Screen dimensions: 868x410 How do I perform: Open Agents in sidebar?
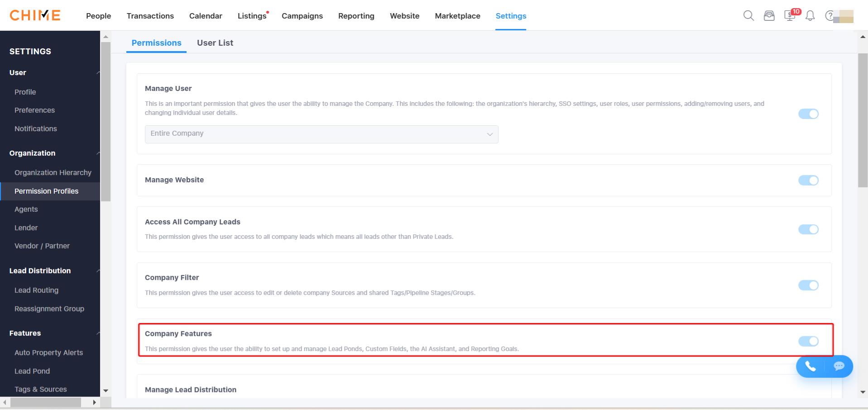click(26, 210)
